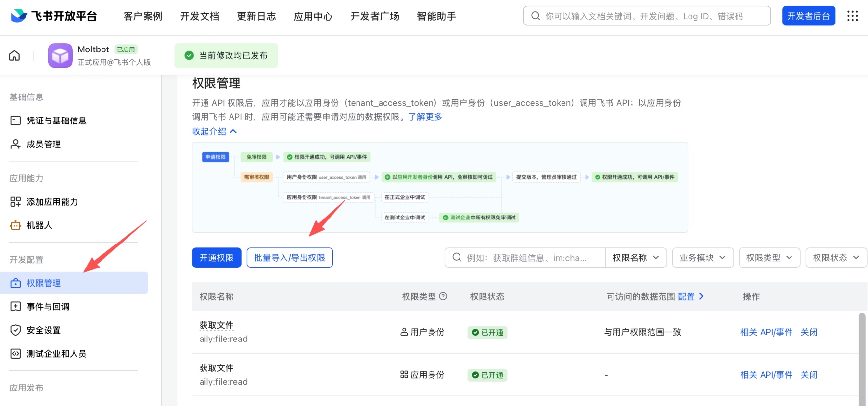This screenshot has width=868, height=414.
Task: Collapse the intro via 收起介绍
Action: click(x=214, y=131)
